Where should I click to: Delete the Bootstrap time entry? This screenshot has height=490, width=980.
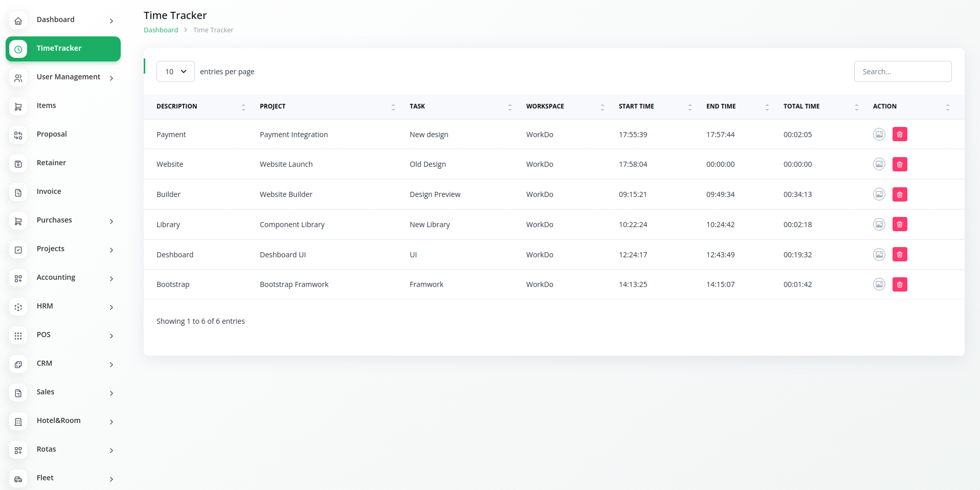click(x=900, y=284)
